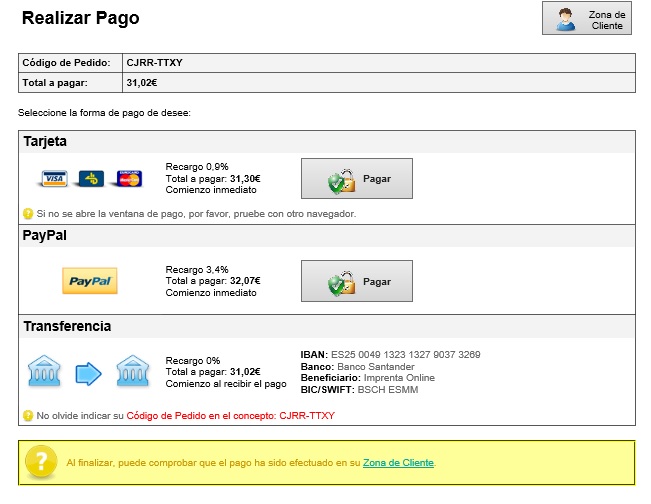Click the left bank building icon
Screen dimensions: 651x504
pos(44,373)
